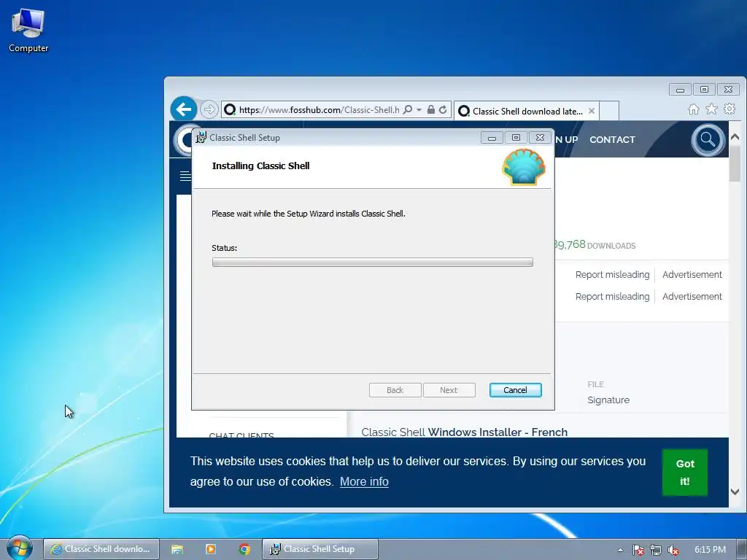
Task: Click the 6:15 PM taskbar clock
Action: pyautogui.click(x=710, y=550)
